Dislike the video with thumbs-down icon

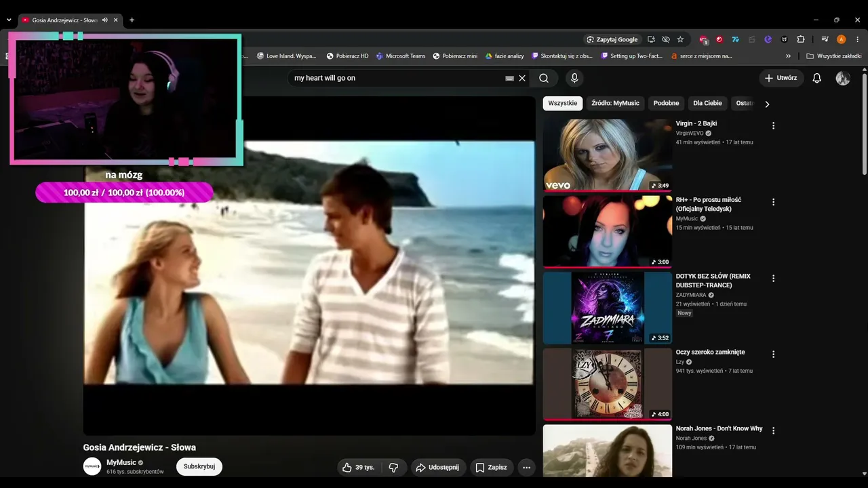tap(393, 467)
